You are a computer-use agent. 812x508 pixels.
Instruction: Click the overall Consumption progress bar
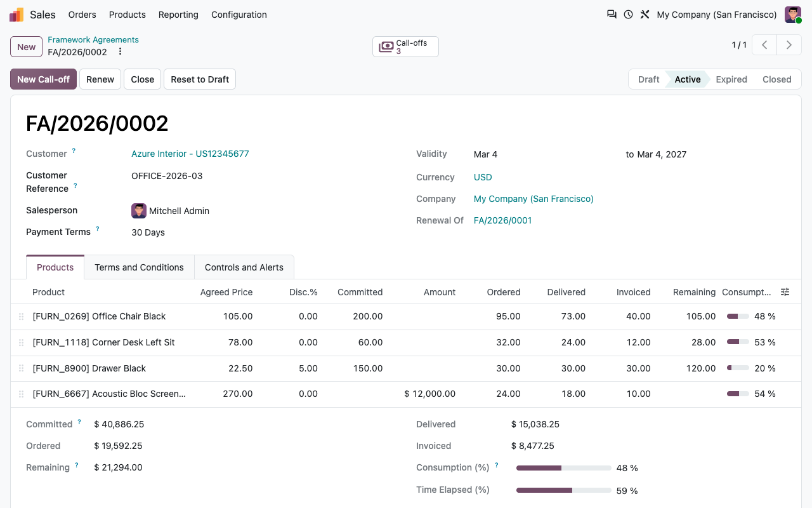coord(564,468)
